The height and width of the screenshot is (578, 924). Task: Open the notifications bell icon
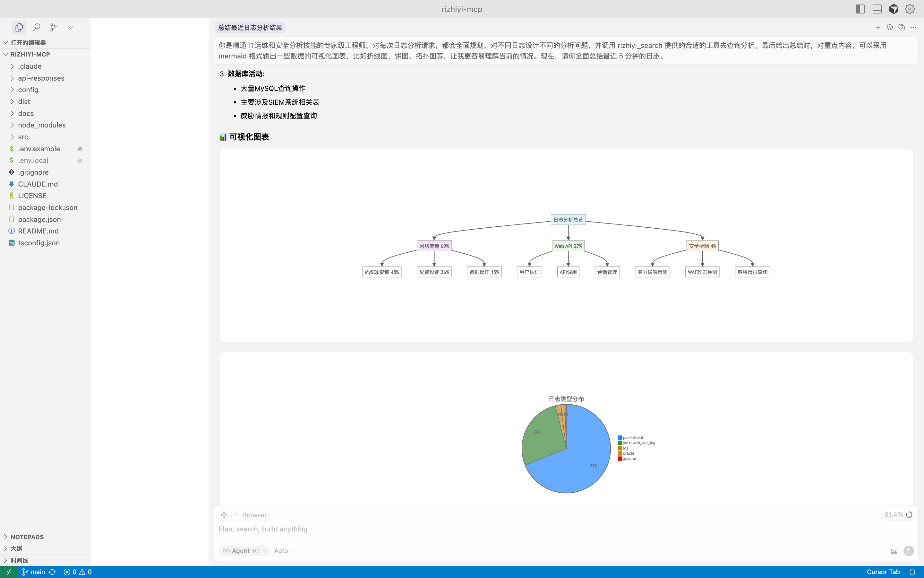click(x=912, y=572)
